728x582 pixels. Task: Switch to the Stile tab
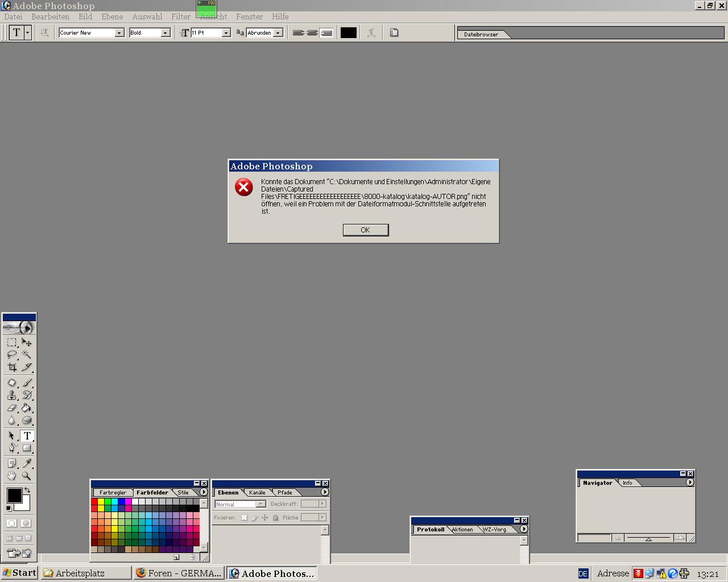point(183,493)
